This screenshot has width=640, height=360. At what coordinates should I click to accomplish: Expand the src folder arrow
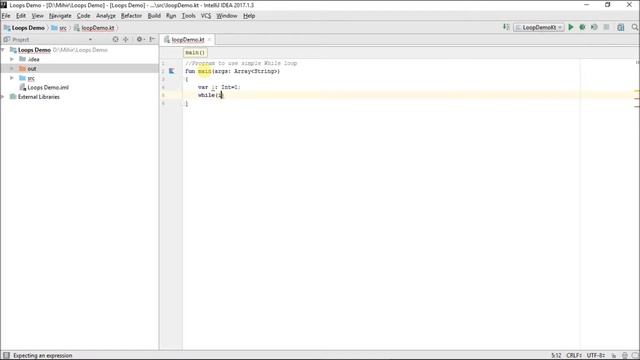(12, 78)
